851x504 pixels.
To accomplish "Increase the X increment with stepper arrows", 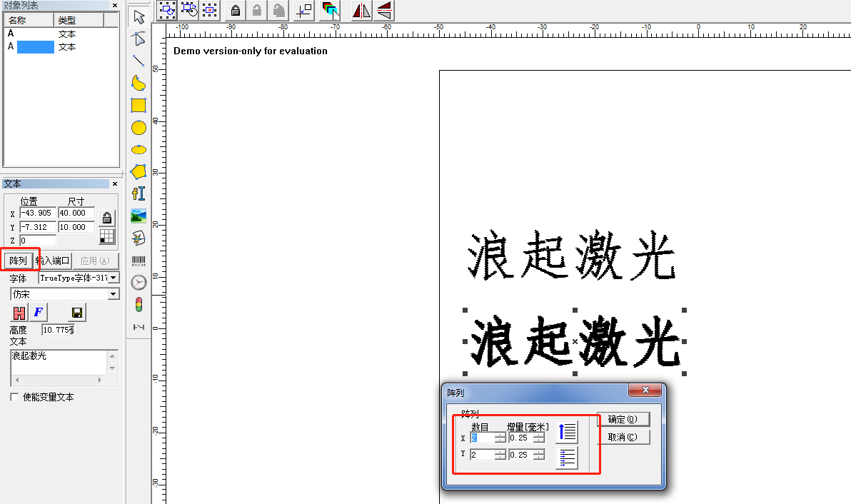I will [540, 435].
